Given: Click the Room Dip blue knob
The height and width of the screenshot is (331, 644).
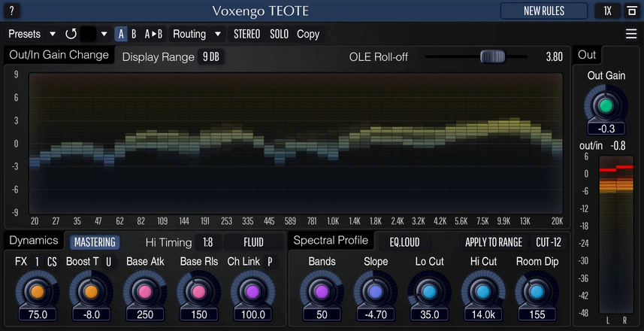Looking at the screenshot, I should pyautogui.click(x=537, y=292).
